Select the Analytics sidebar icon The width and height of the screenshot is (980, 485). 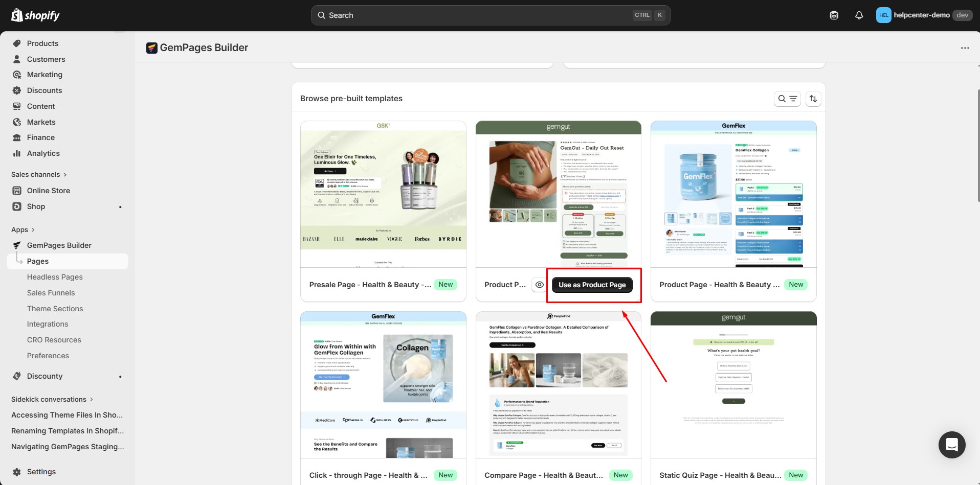pos(16,153)
